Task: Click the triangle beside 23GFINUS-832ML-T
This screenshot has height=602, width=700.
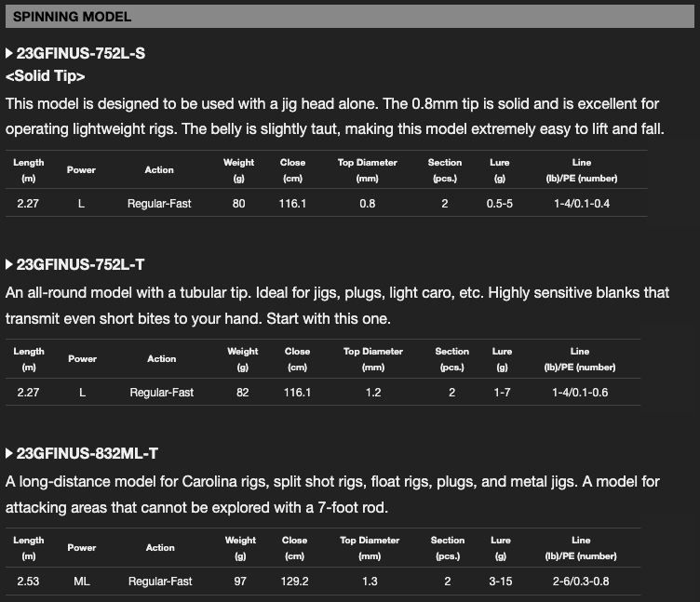Action: tap(9, 453)
